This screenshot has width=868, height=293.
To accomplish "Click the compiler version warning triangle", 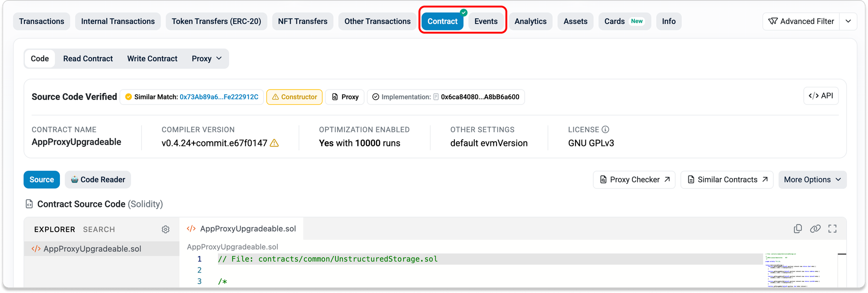I will pos(274,143).
